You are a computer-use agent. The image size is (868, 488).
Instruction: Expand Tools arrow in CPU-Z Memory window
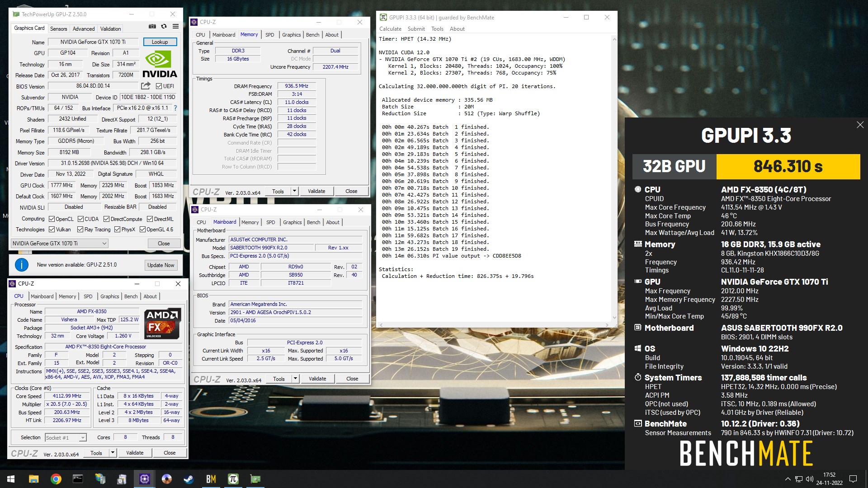(294, 191)
